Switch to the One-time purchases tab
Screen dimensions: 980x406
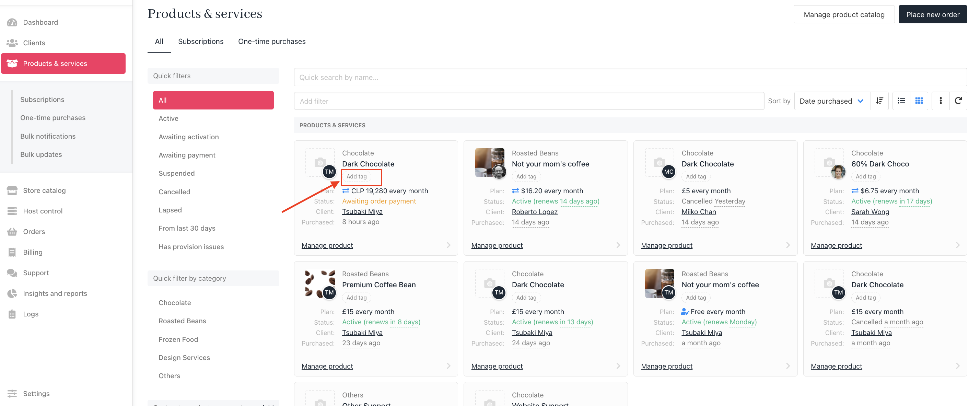pos(272,42)
